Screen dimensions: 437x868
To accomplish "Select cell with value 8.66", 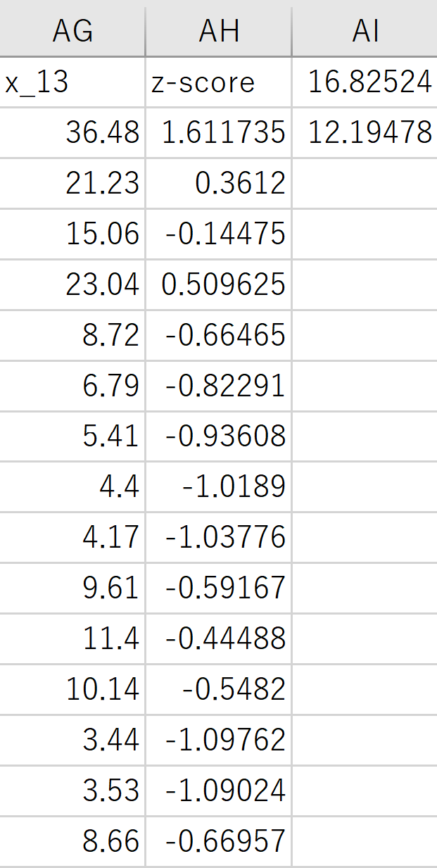I will [72, 841].
